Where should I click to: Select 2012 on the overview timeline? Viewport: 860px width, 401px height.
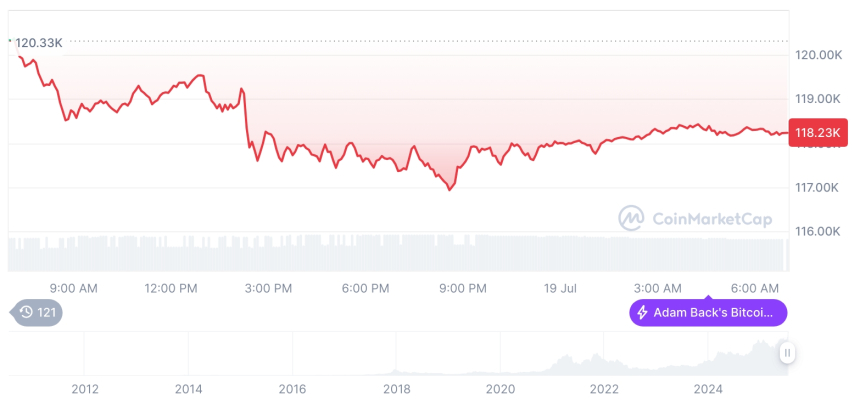tap(85, 389)
